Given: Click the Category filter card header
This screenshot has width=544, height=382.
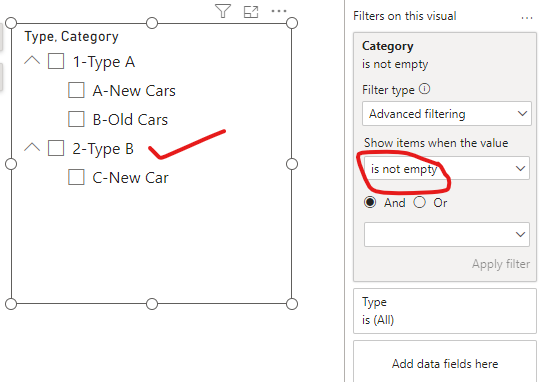Looking at the screenshot, I should (388, 46).
